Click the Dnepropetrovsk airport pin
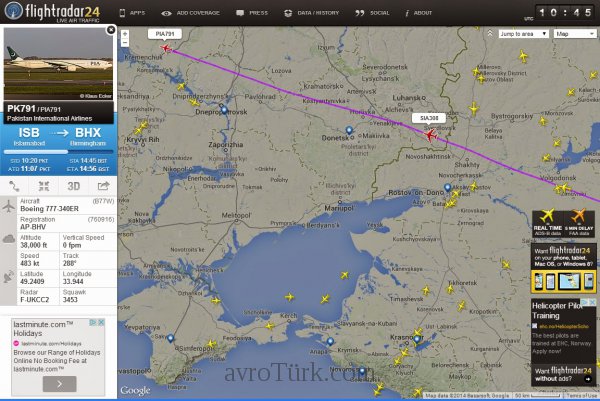This screenshot has width=600, height=401. point(224,111)
